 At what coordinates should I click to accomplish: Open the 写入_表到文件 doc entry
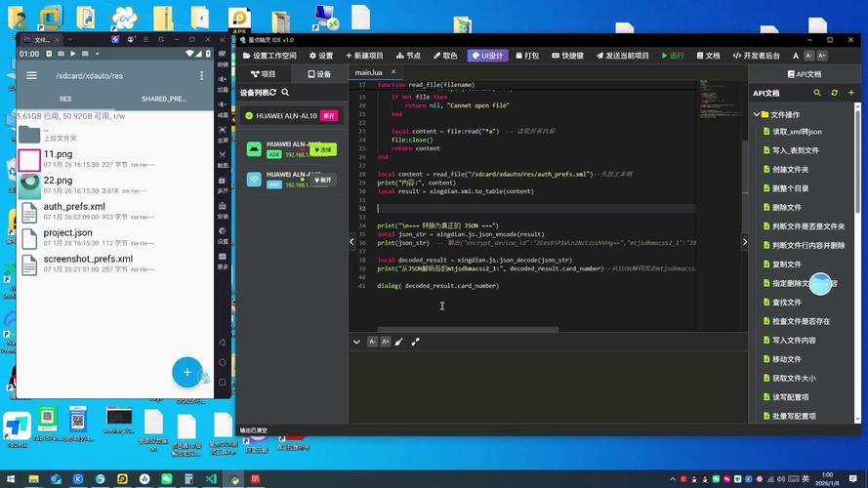pyautogui.click(x=791, y=150)
